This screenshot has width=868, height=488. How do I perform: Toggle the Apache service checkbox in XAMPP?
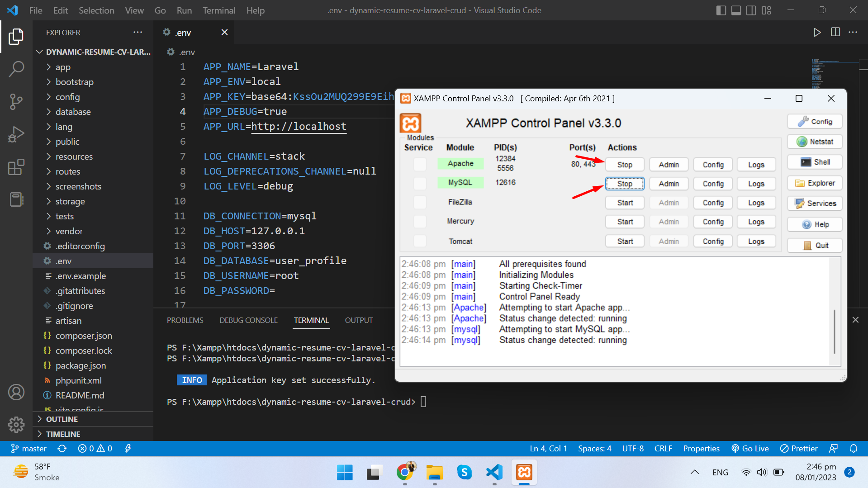coord(420,164)
